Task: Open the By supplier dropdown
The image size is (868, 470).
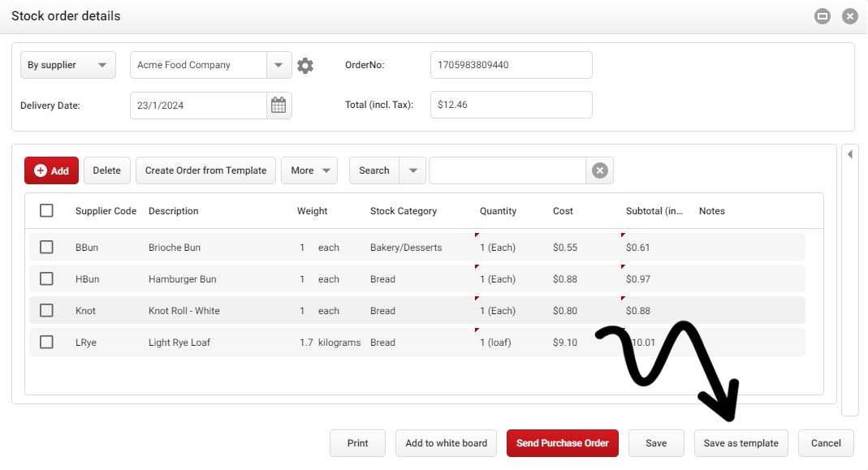Action: coord(68,65)
